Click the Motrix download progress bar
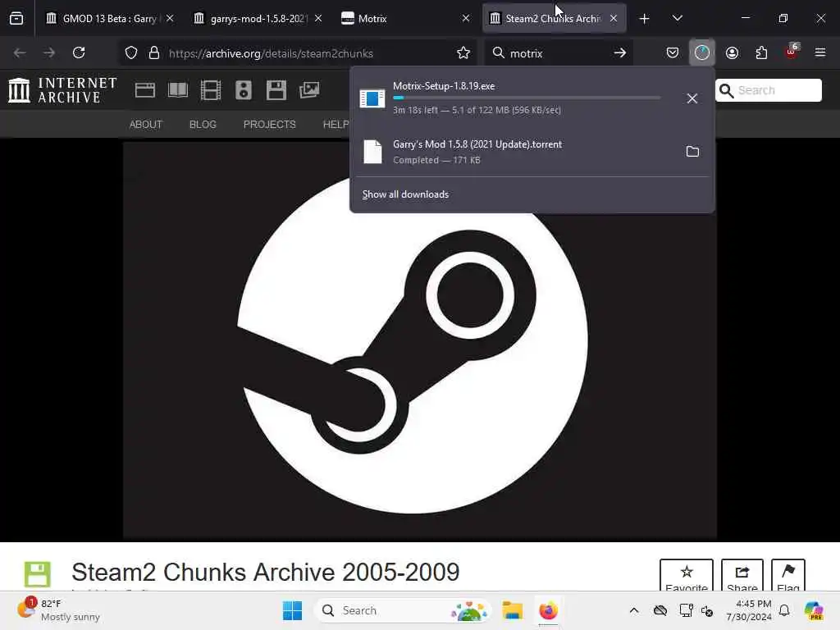840x630 pixels. click(x=527, y=98)
